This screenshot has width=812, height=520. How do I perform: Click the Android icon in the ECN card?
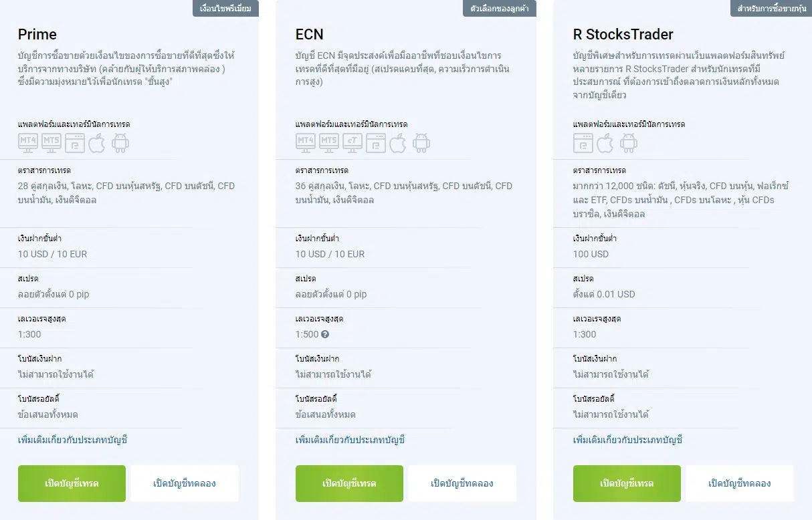(x=421, y=142)
